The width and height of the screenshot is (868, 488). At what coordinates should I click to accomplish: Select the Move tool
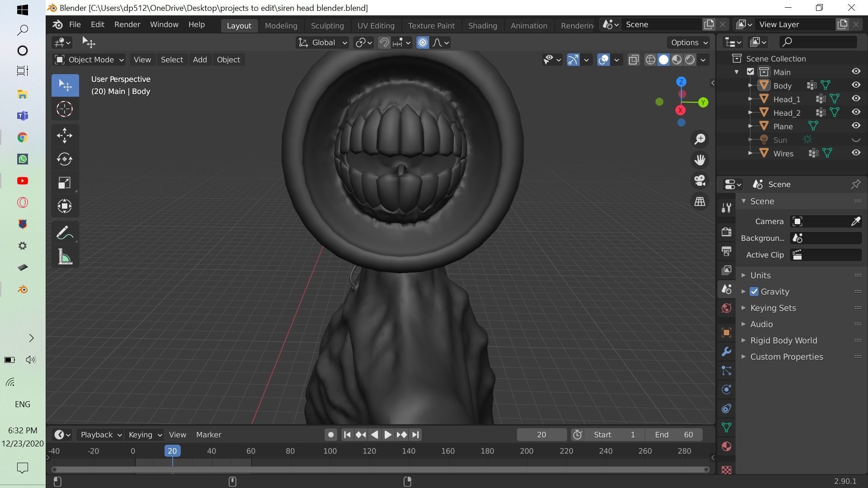tap(65, 136)
